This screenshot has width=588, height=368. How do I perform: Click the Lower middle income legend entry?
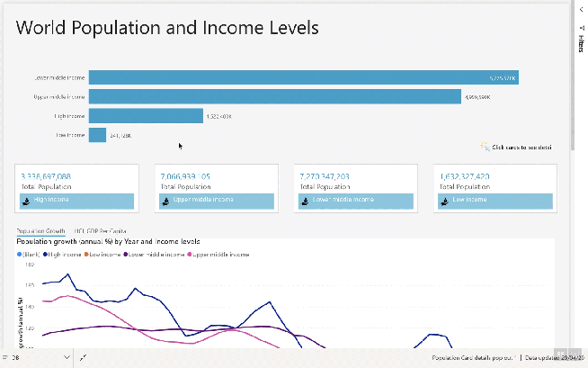[154, 255]
